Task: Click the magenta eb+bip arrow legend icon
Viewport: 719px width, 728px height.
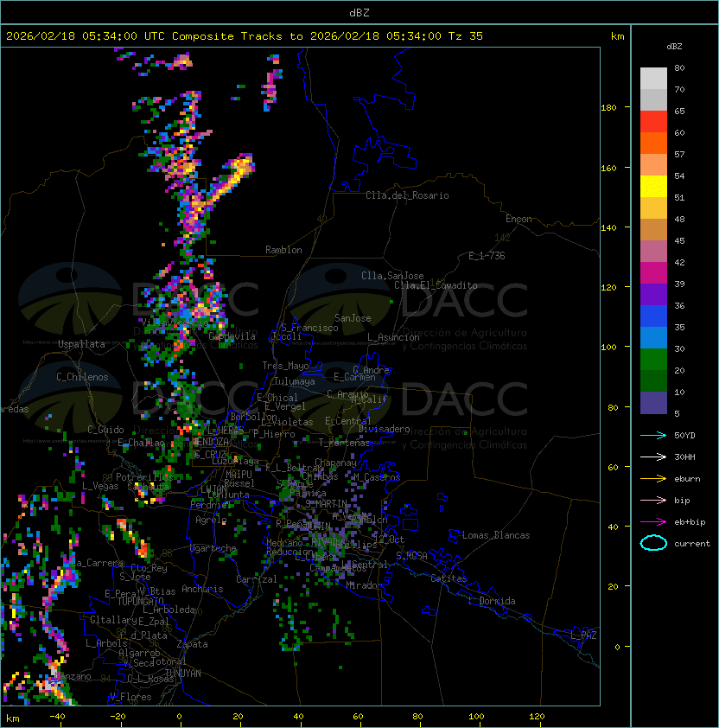Action: (653, 522)
